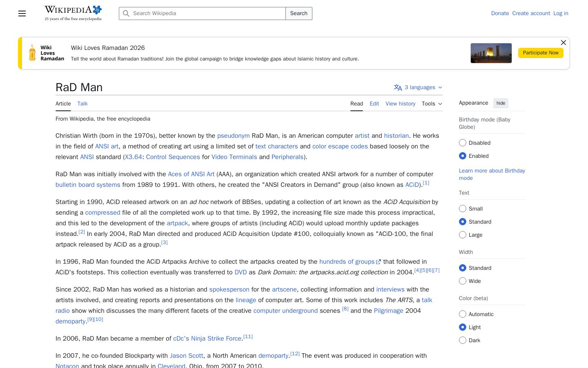The image size is (588, 368).
Task: Follow the Video Terminals link
Action: pos(234,157)
